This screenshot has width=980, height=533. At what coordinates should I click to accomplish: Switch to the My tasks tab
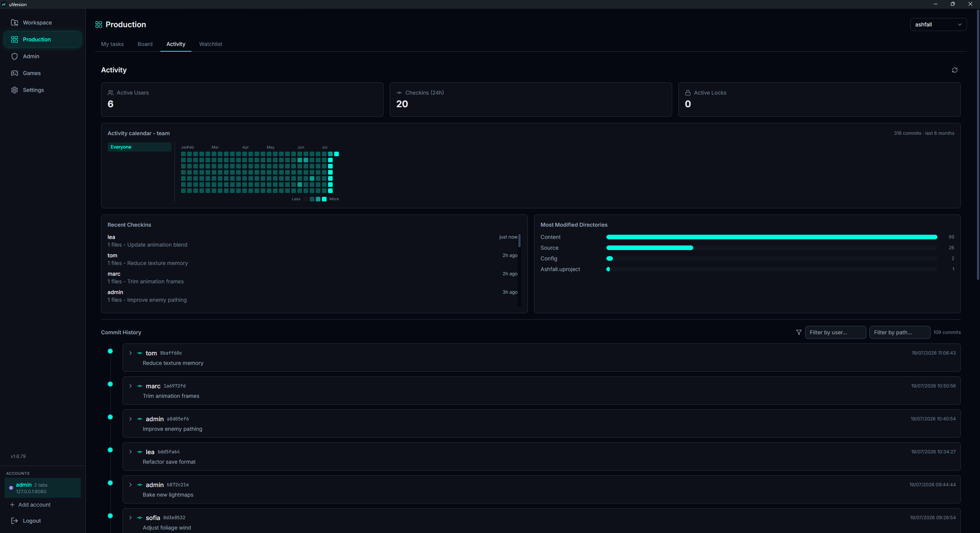pyautogui.click(x=112, y=44)
